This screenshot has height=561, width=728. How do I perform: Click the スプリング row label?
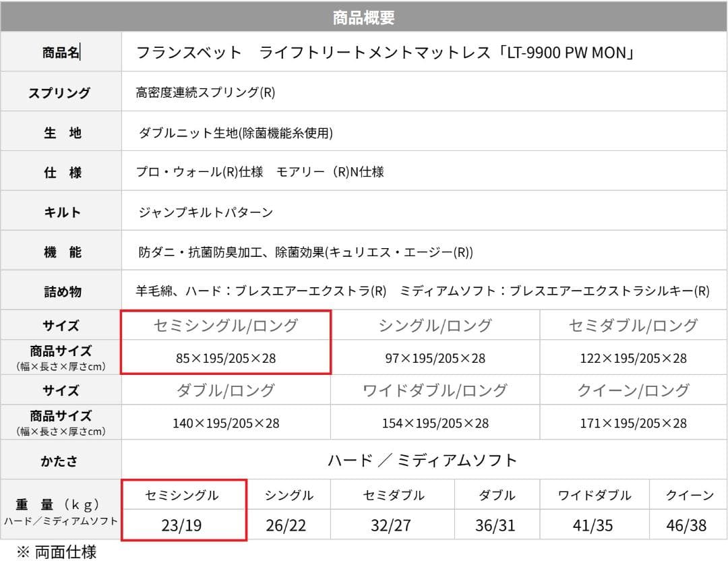[59, 93]
